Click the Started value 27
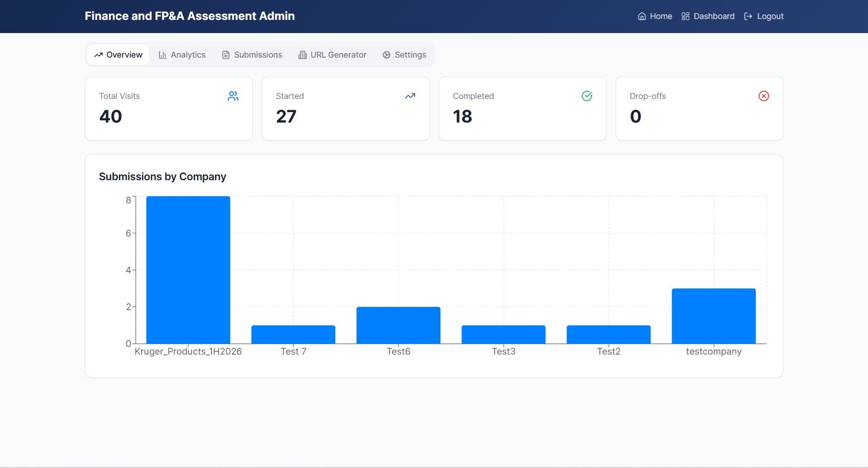Screen dimensions: 868x468 point(286,116)
